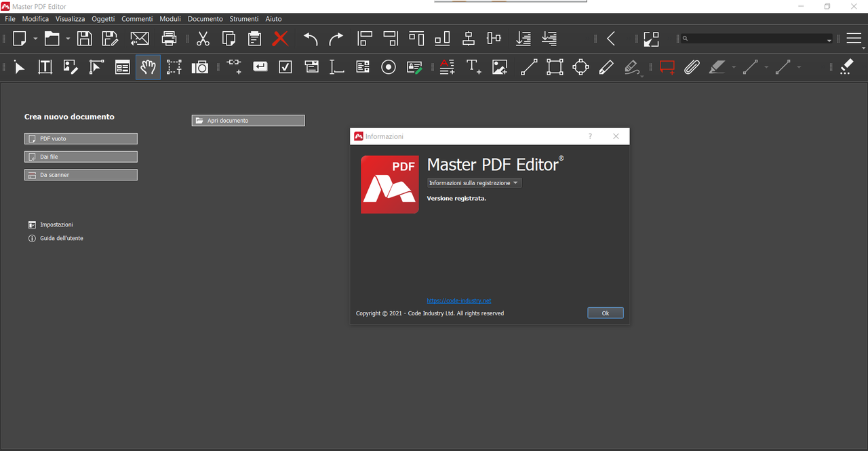The image size is (868, 451).
Task: Click the Align right objects icon
Action: pos(391,39)
